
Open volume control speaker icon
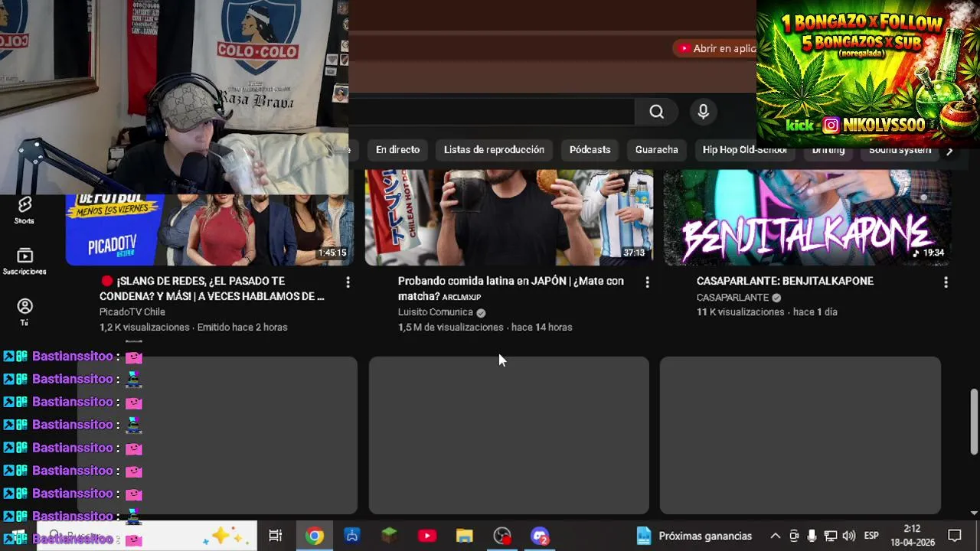(848, 536)
